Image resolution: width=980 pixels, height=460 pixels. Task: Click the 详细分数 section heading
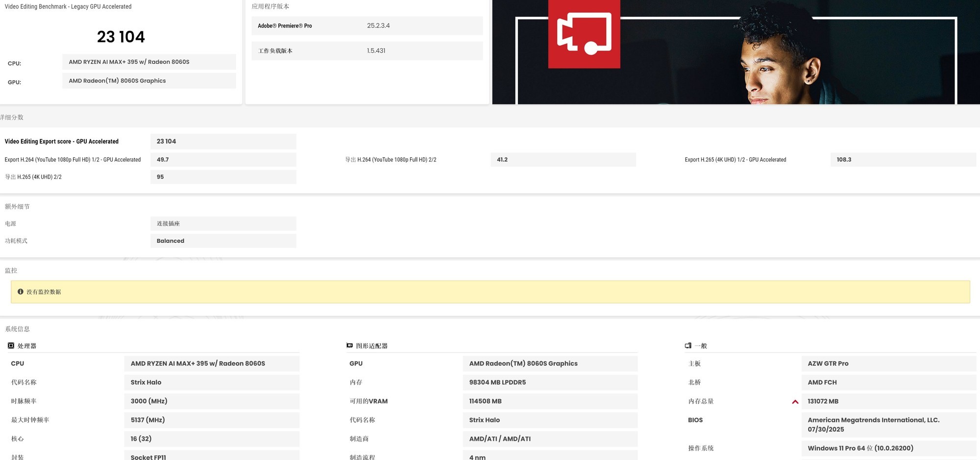(x=12, y=118)
